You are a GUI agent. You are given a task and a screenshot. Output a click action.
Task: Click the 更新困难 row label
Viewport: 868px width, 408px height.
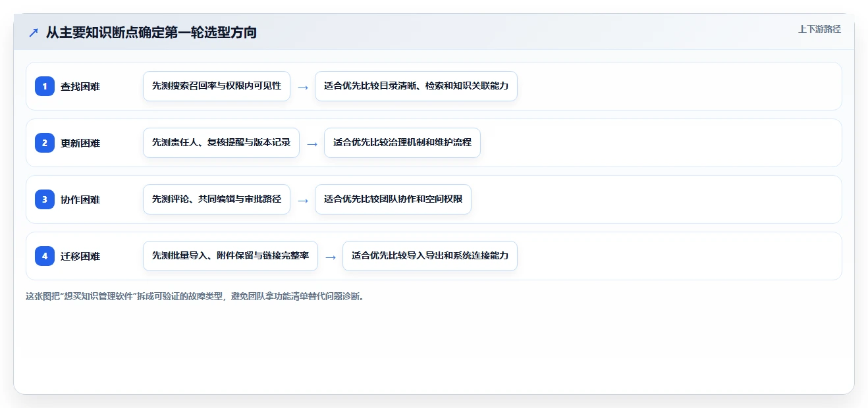(x=80, y=143)
